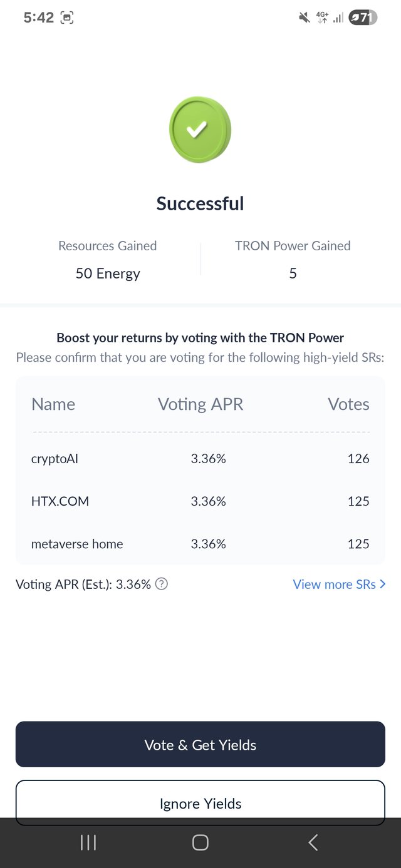
Task: Tap the Ignore Yields button
Action: point(200,803)
